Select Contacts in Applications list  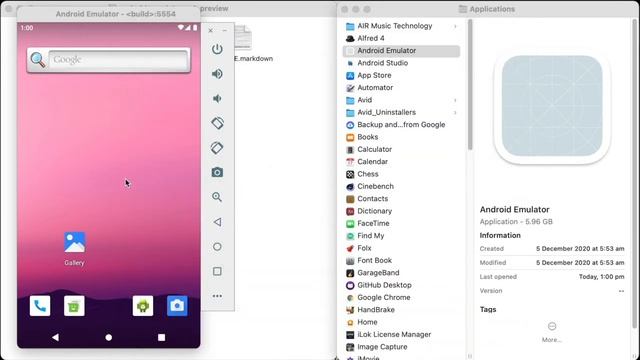[401, 198]
